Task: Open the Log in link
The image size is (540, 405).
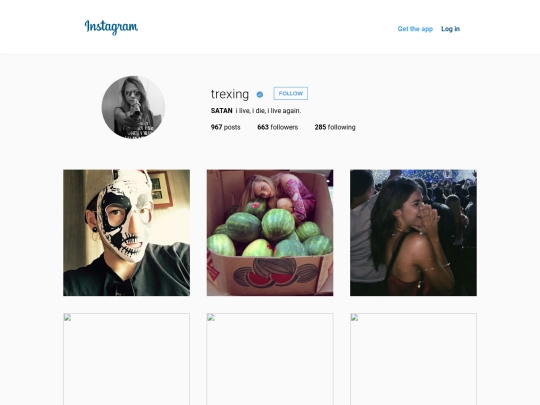Action: 450,29
